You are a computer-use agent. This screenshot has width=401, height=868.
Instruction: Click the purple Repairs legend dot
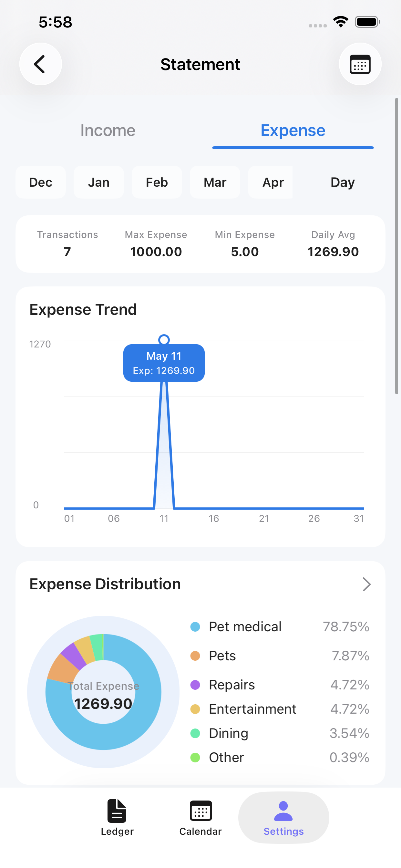click(195, 685)
